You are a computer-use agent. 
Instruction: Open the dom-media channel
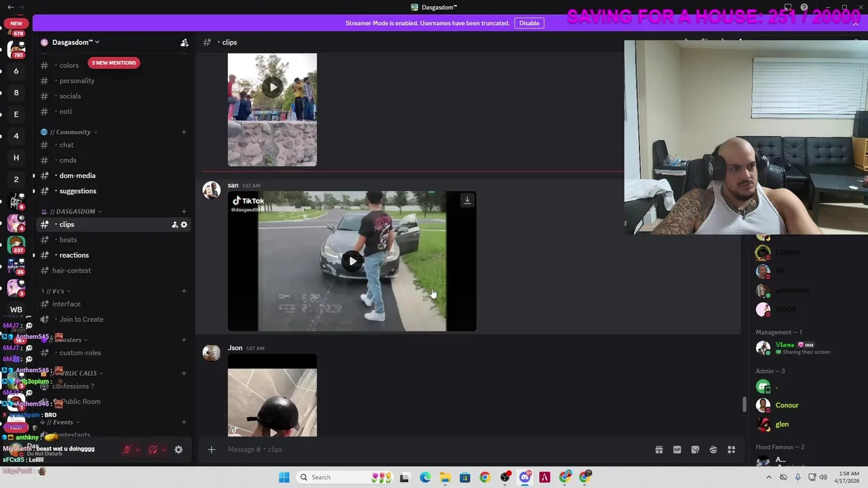(x=113, y=176)
